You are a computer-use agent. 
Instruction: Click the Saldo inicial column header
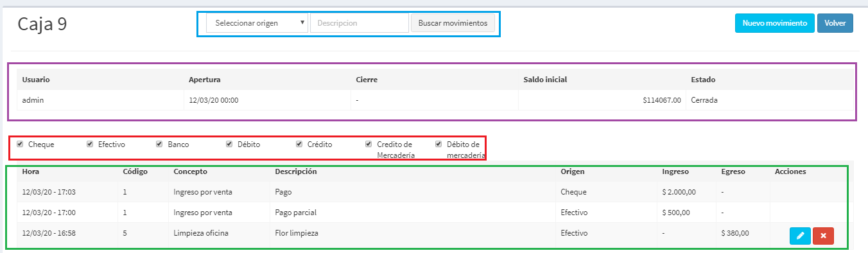pyautogui.click(x=545, y=80)
